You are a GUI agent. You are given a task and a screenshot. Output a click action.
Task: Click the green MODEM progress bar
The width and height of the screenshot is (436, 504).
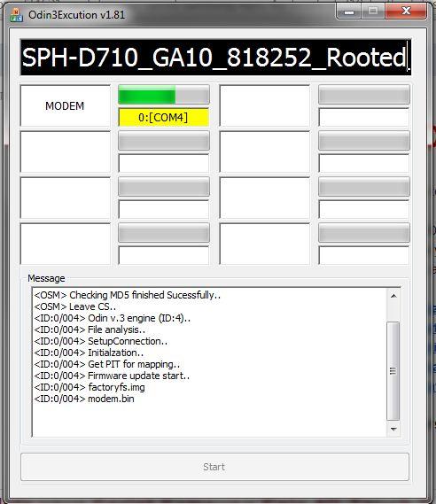[164, 95]
